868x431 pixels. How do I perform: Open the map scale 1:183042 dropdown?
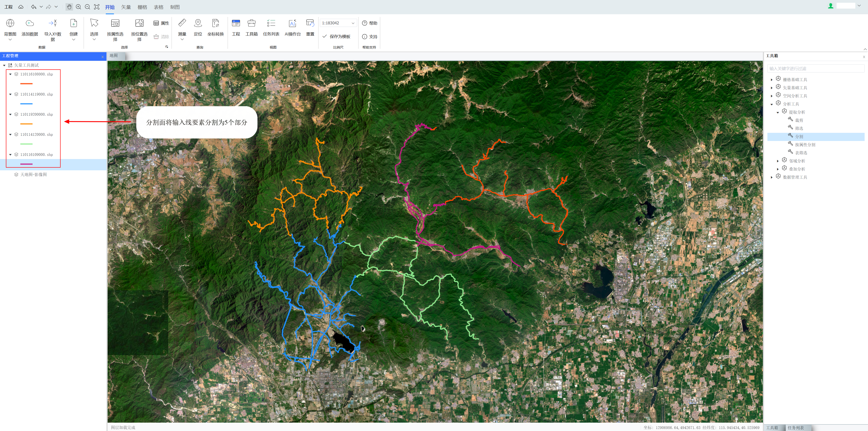[x=353, y=23]
